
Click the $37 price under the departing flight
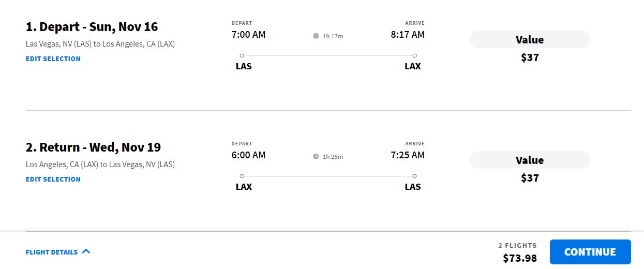[530, 57]
